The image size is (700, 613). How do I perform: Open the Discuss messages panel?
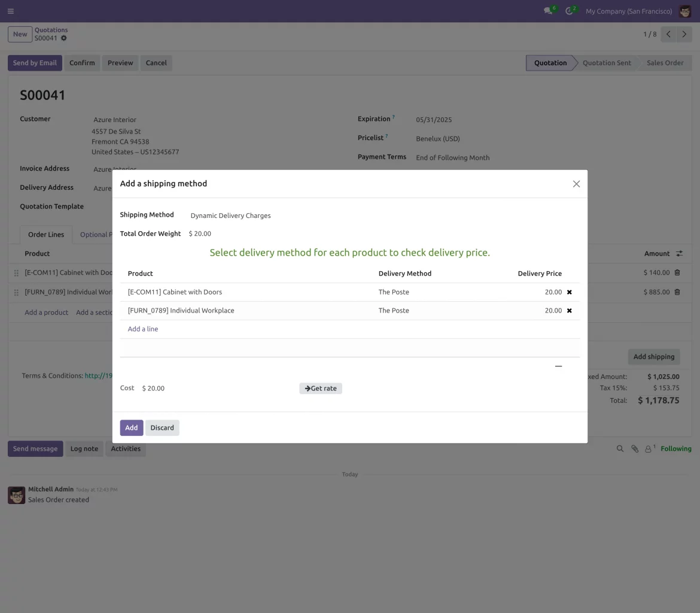pyautogui.click(x=547, y=11)
